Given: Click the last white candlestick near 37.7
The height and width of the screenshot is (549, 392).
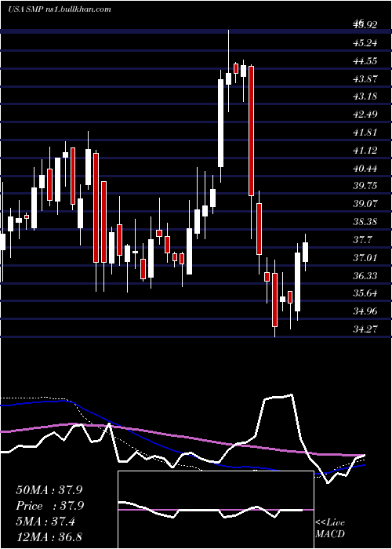Looking at the screenshot, I should [305, 252].
